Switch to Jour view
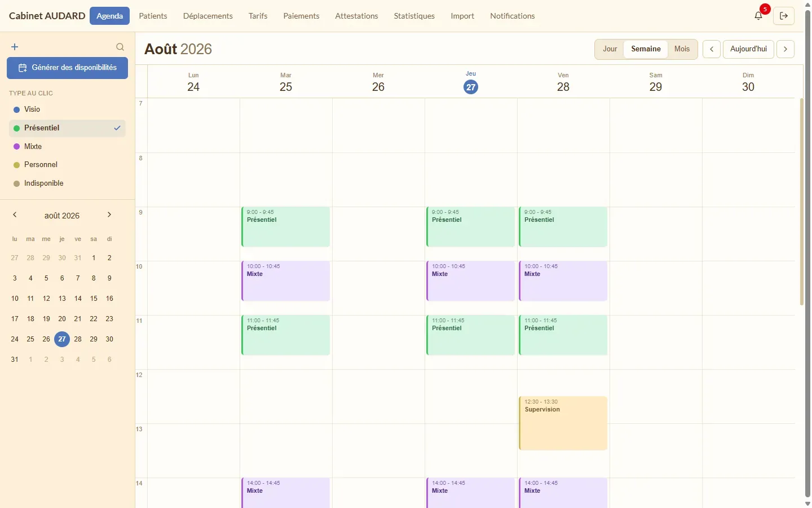The image size is (812, 508). click(610, 49)
